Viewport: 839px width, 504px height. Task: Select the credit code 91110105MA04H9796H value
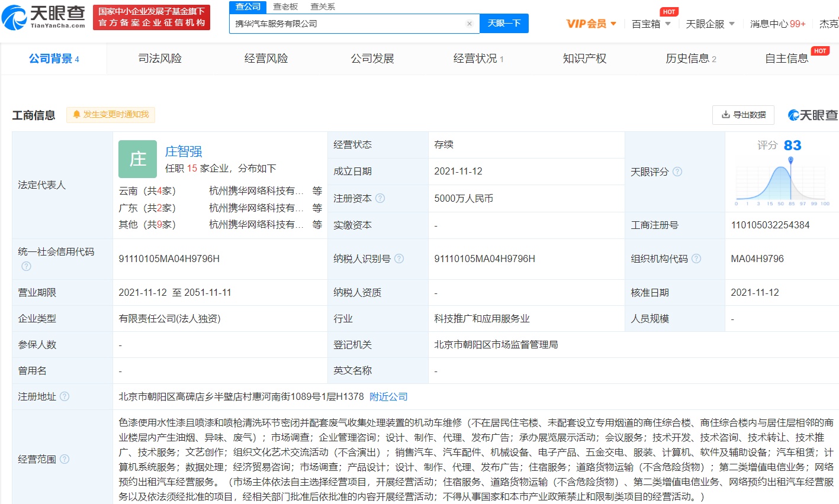pyautogui.click(x=169, y=259)
